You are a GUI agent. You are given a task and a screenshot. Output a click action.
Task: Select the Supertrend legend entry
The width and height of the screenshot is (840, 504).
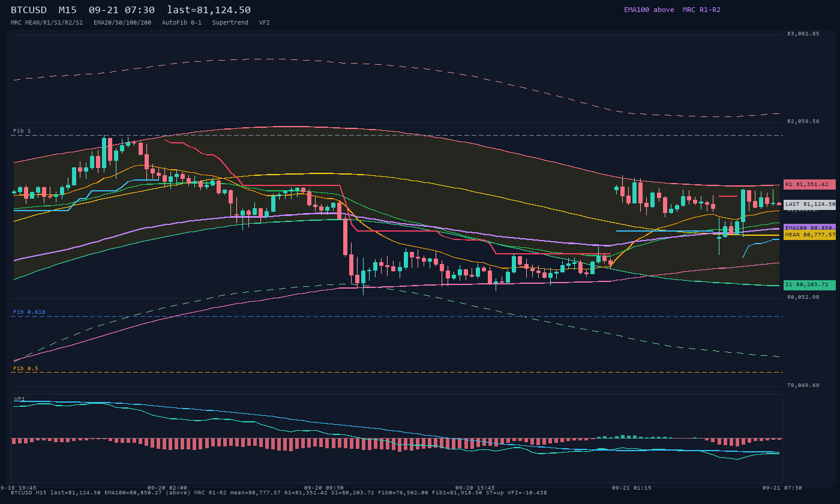230,22
